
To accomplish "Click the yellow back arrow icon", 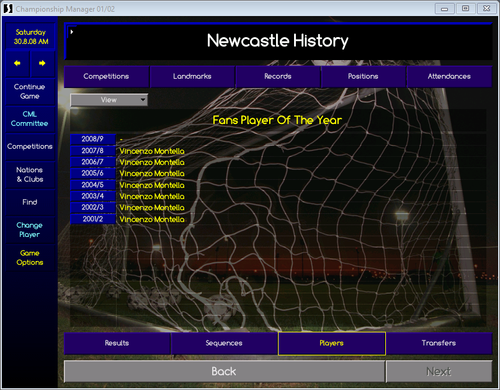I will pyautogui.click(x=17, y=63).
